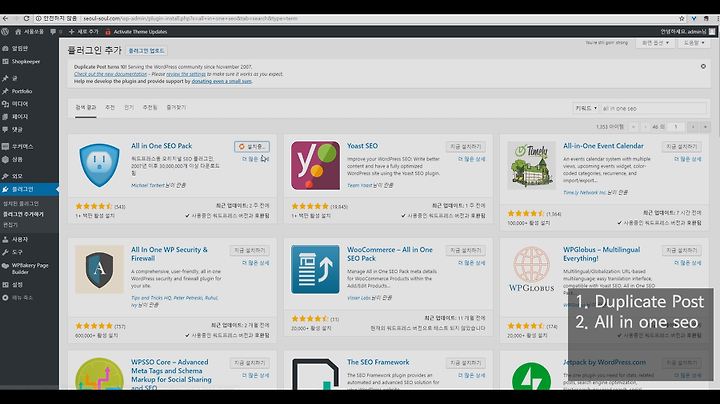Viewport: 720px width, 404px height.
Task: Open 설치된 플러그인 submenu item
Action: [21, 203]
